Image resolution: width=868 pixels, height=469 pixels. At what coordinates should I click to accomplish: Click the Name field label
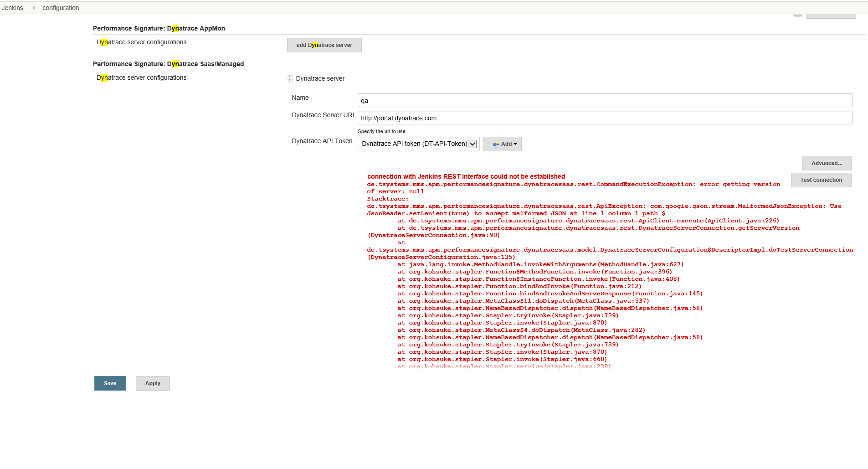pos(300,98)
